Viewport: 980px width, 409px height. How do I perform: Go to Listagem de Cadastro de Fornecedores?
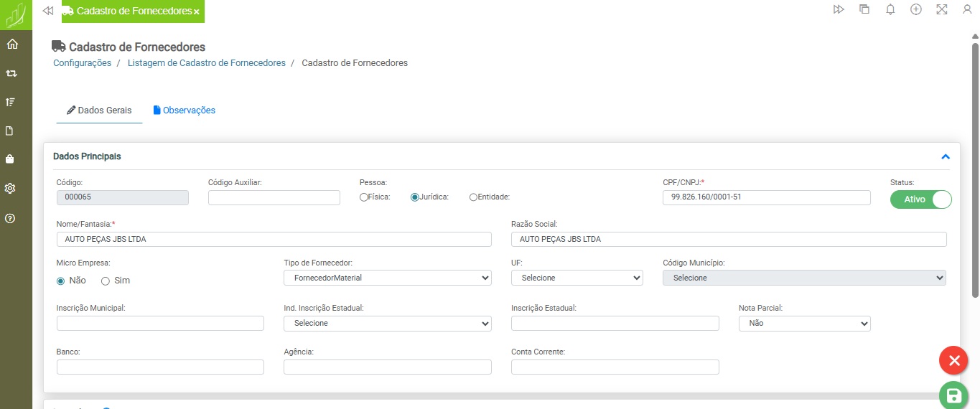coord(206,63)
